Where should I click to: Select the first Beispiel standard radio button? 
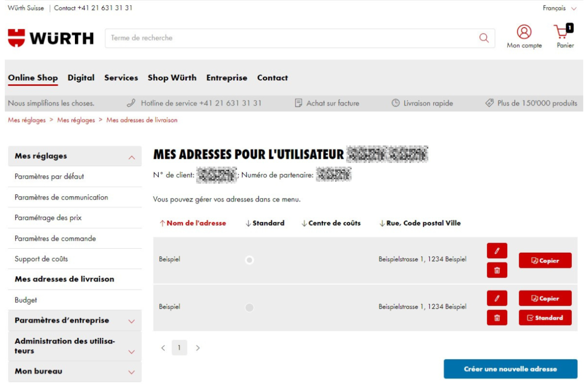tap(249, 260)
